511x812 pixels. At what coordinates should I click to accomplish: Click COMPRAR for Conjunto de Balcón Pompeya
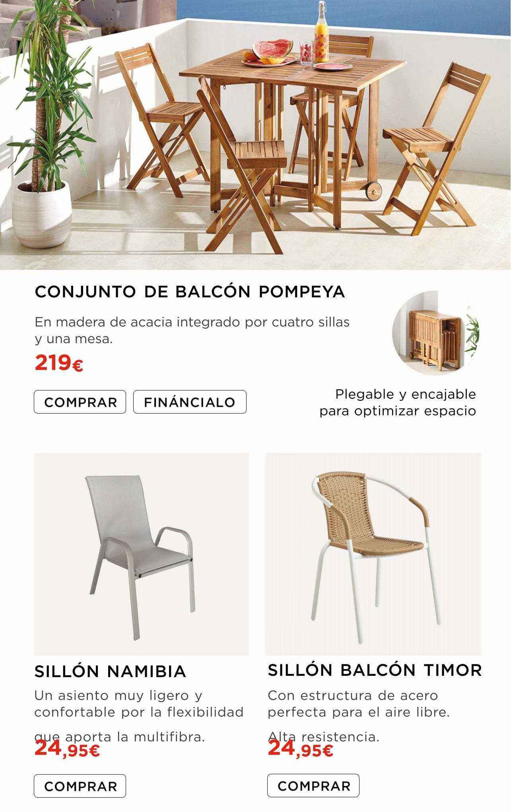click(80, 402)
